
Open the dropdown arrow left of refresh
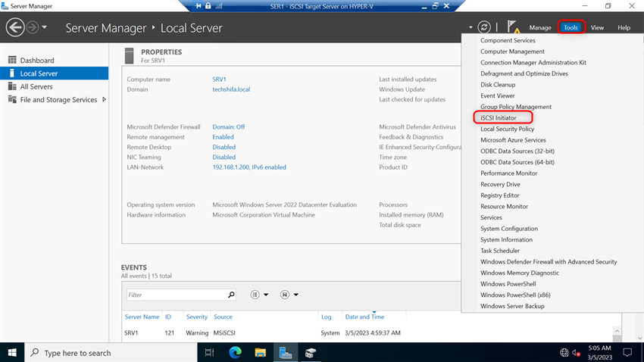[x=470, y=27]
